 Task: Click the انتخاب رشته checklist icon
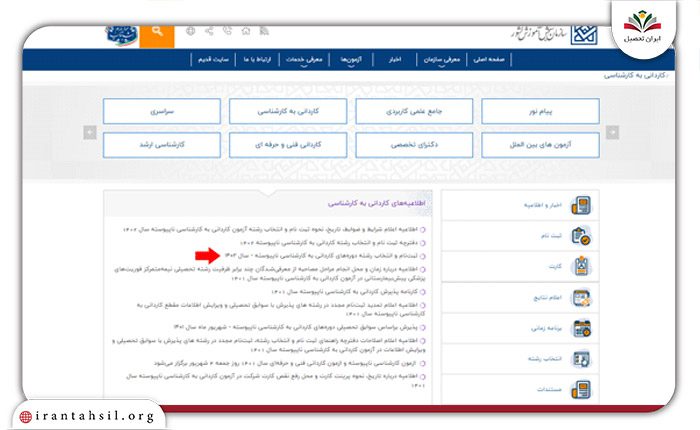coord(581,359)
